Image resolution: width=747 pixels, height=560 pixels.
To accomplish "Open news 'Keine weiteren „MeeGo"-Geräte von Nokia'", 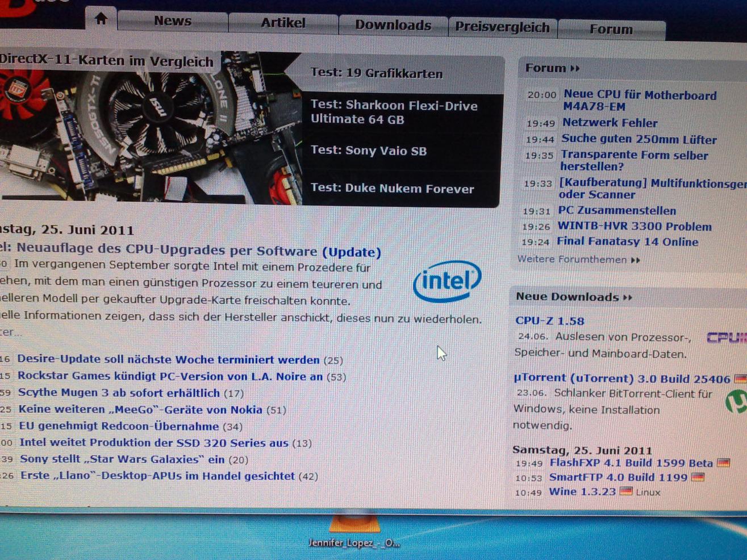I will coord(140,409).
